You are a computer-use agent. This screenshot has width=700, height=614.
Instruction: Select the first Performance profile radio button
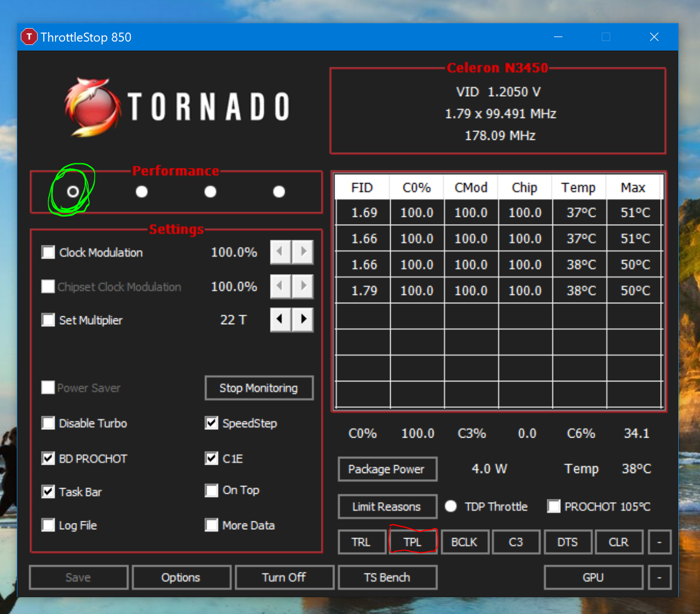click(73, 192)
